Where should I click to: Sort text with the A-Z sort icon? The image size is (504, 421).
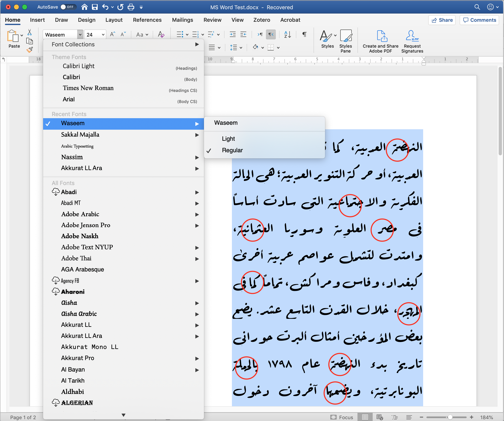[287, 34]
